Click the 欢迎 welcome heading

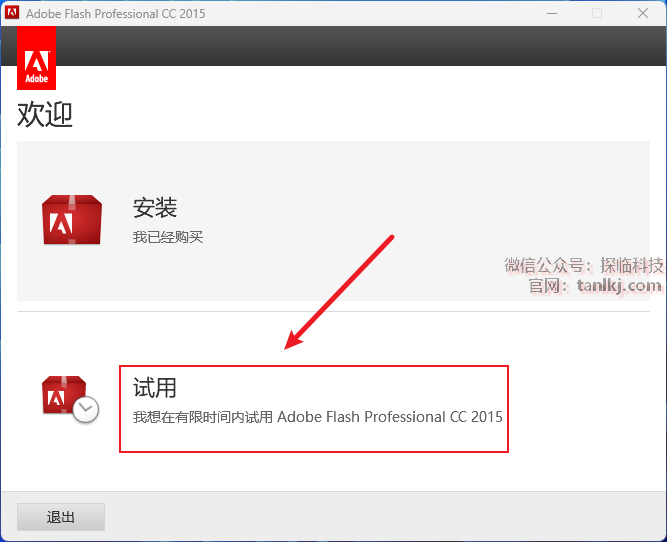(x=45, y=114)
